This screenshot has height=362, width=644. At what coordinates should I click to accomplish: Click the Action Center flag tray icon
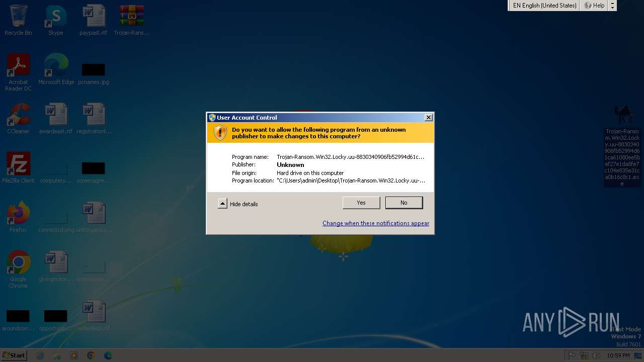(572, 355)
